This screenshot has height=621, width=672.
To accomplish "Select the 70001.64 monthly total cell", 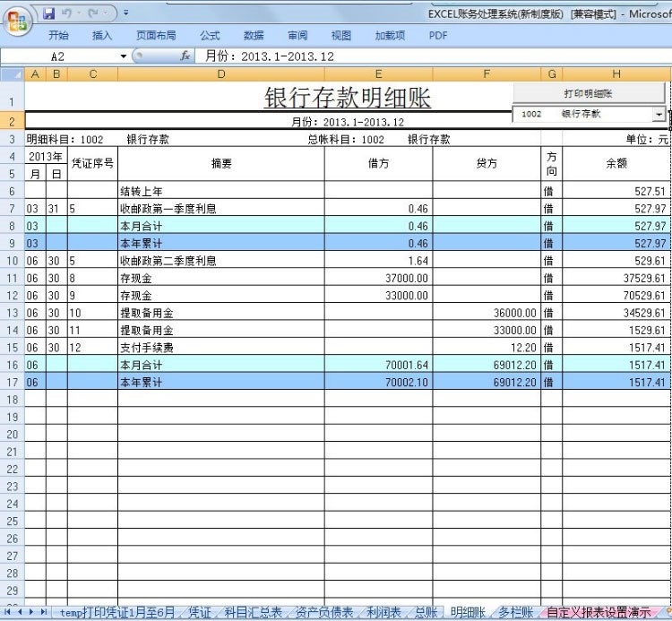I will (378, 365).
